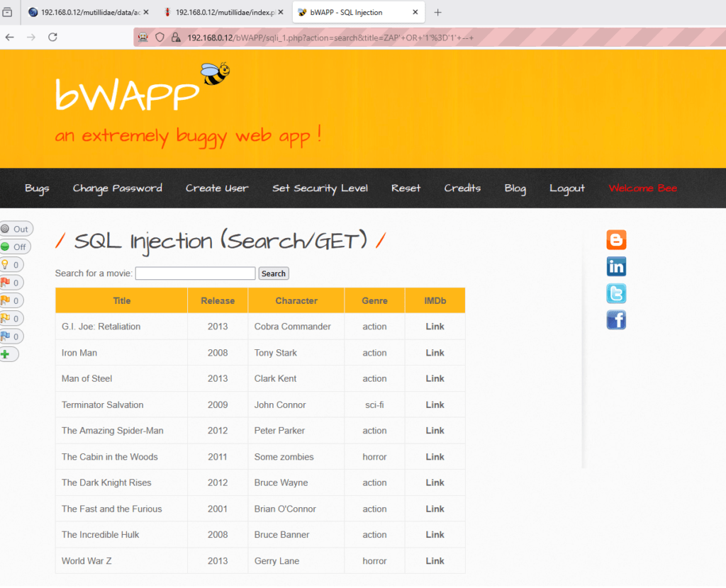Screen dimensions: 726x588
Task: Reload the page with the browser refresh button
Action: [52, 38]
